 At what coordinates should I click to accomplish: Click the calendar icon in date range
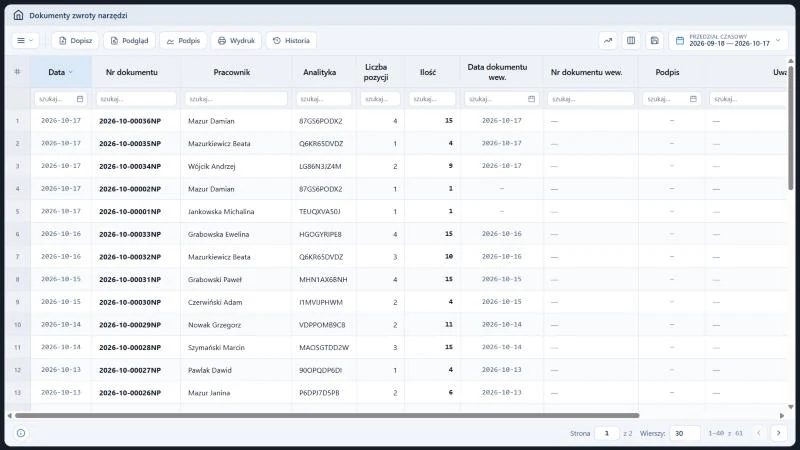680,40
